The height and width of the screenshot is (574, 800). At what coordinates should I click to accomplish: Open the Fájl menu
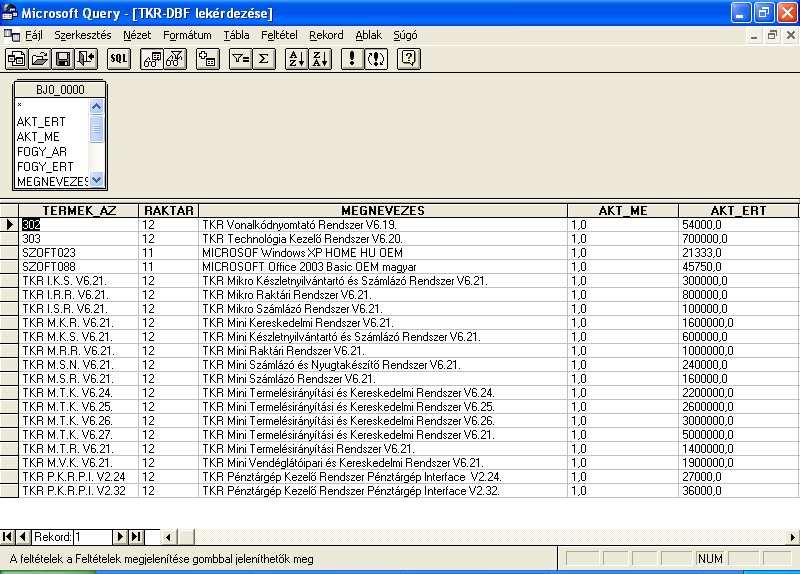pyautogui.click(x=34, y=35)
